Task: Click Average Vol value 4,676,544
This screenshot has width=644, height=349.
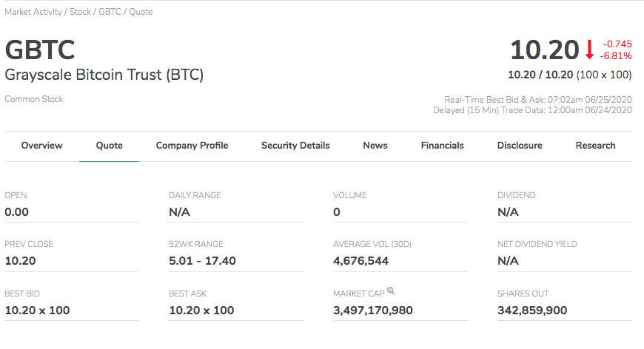Action: 361,261
